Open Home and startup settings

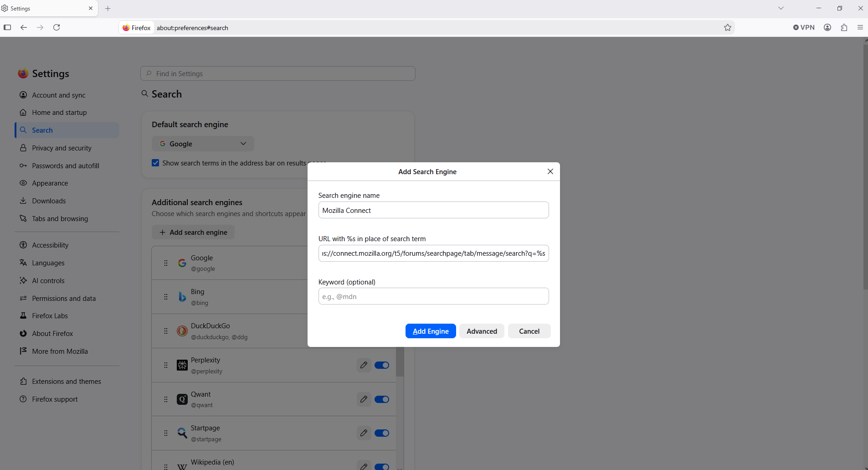67,113
